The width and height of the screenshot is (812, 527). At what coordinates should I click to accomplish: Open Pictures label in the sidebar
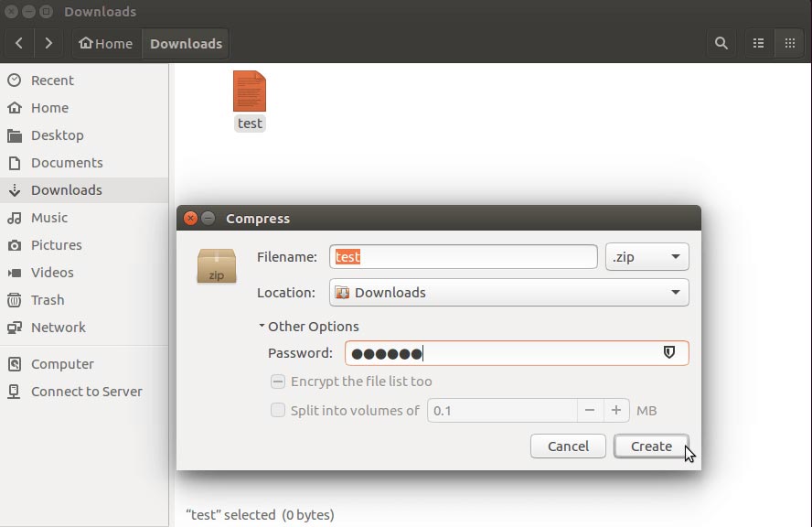(57, 245)
